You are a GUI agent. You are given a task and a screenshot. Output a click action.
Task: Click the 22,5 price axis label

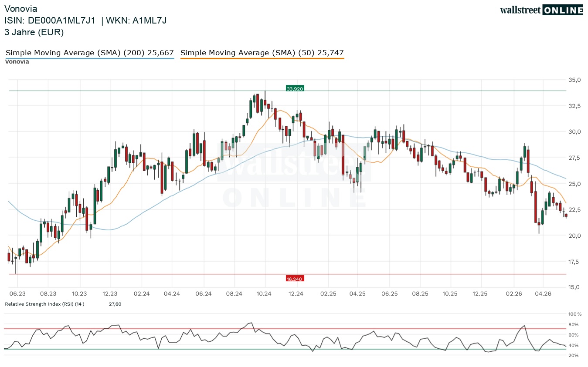coord(574,210)
